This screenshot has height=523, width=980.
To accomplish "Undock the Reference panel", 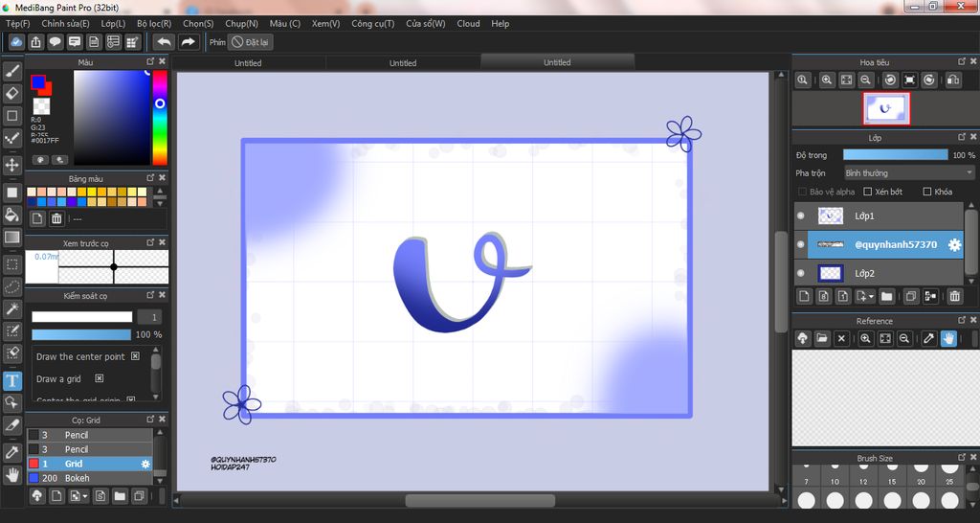I will (x=961, y=320).
